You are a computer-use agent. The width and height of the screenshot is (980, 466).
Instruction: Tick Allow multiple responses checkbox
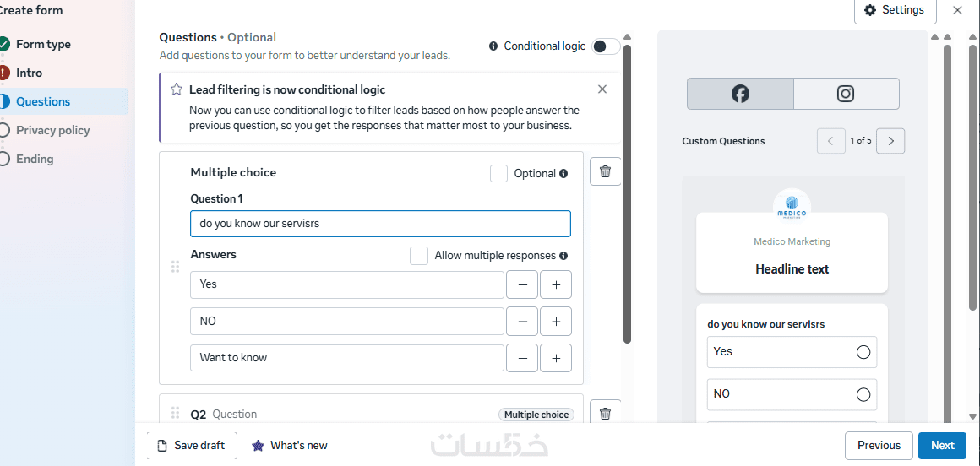[x=419, y=256]
